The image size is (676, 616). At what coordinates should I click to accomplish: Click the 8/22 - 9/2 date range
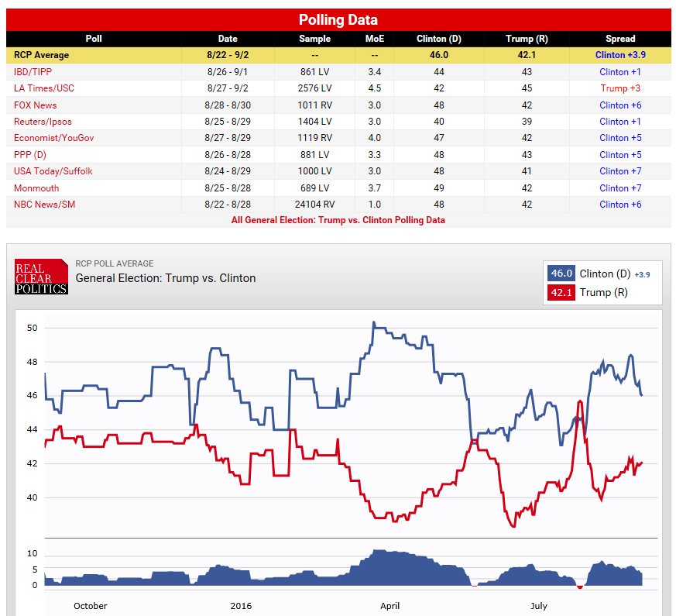pyautogui.click(x=228, y=55)
